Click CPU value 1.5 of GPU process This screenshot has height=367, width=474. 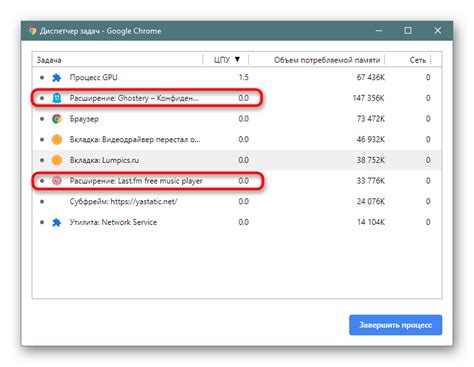[x=244, y=77]
